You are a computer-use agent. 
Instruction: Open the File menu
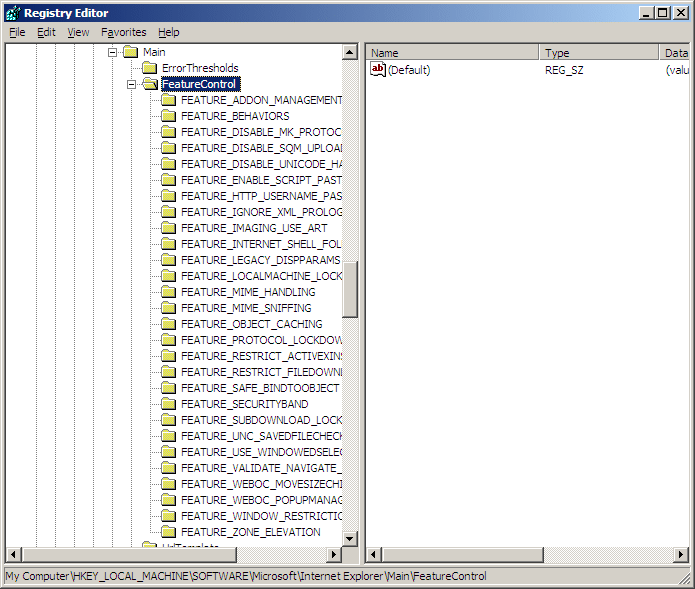tap(17, 32)
